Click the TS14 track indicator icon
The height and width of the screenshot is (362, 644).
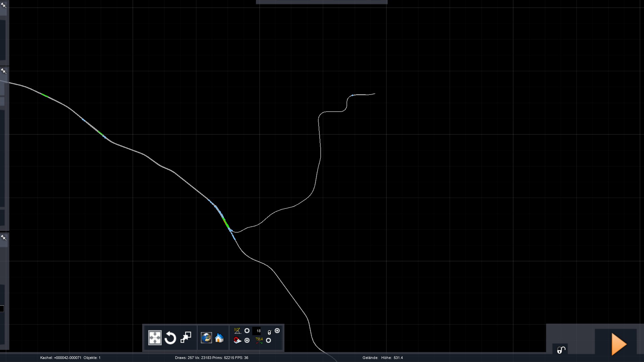pyautogui.click(x=259, y=341)
